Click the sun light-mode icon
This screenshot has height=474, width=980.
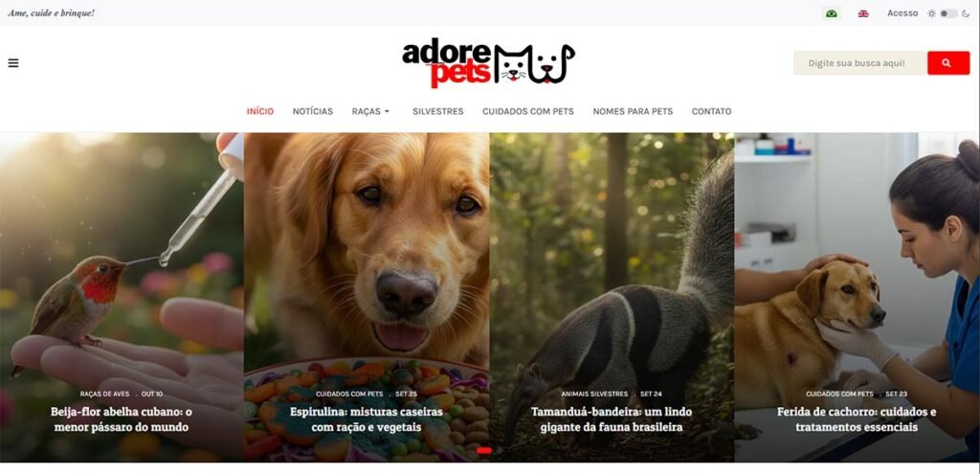pyautogui.click(x=931, y=13)
